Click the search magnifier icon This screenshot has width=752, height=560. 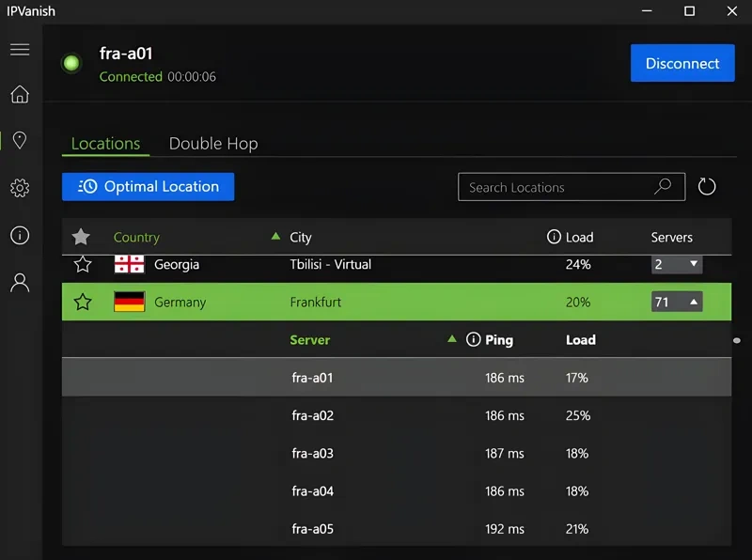pos(663,186)
